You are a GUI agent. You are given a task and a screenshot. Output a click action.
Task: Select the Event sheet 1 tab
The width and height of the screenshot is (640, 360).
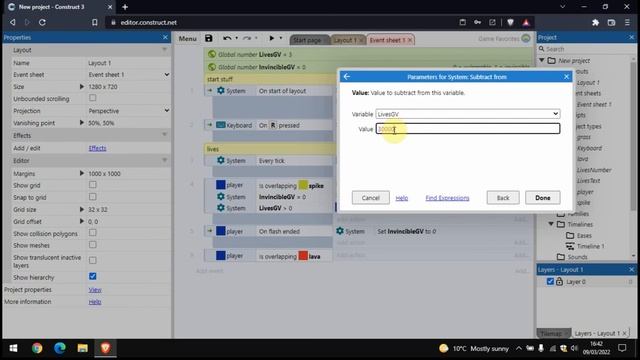coord(387,40)
